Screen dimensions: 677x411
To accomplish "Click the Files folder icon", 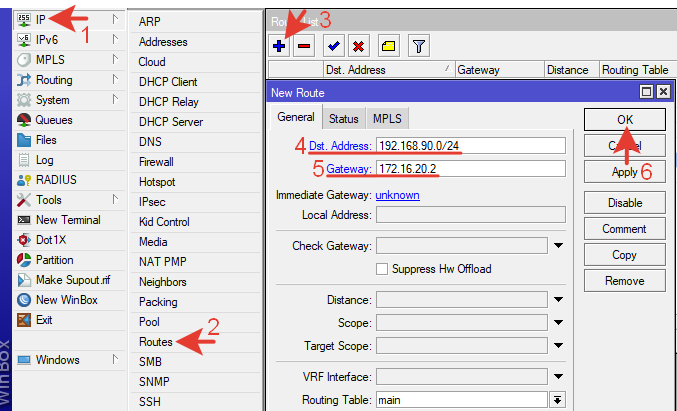I will (x=24, y=140).
